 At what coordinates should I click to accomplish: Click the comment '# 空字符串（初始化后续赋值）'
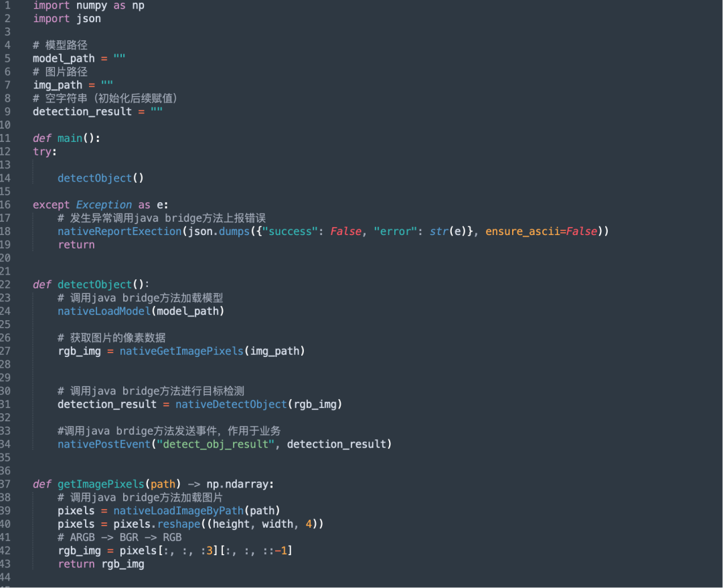105,98
